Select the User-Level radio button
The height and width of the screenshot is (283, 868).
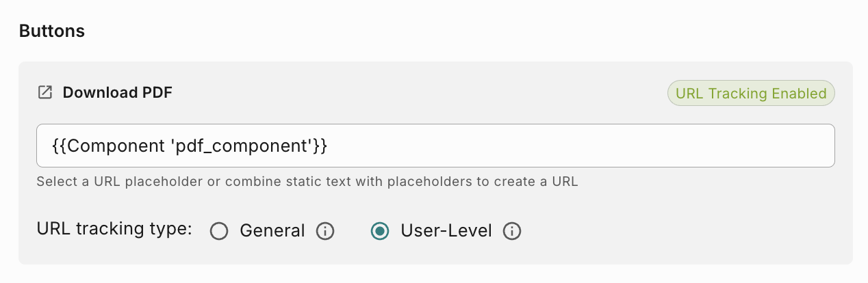(379, 231)
